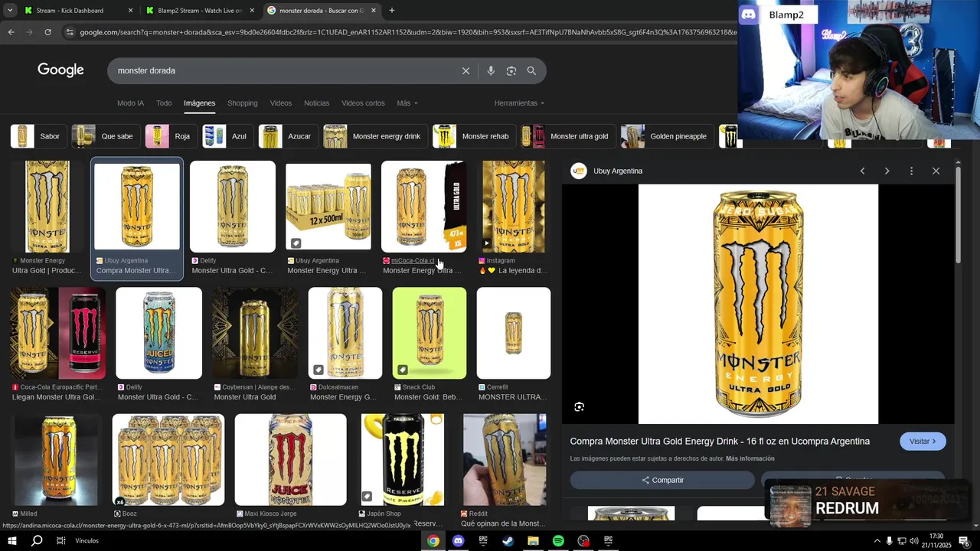This screenshot has width=980, height=551.
Task: Show previous image in preview panel
Action: tap(862, 171)
